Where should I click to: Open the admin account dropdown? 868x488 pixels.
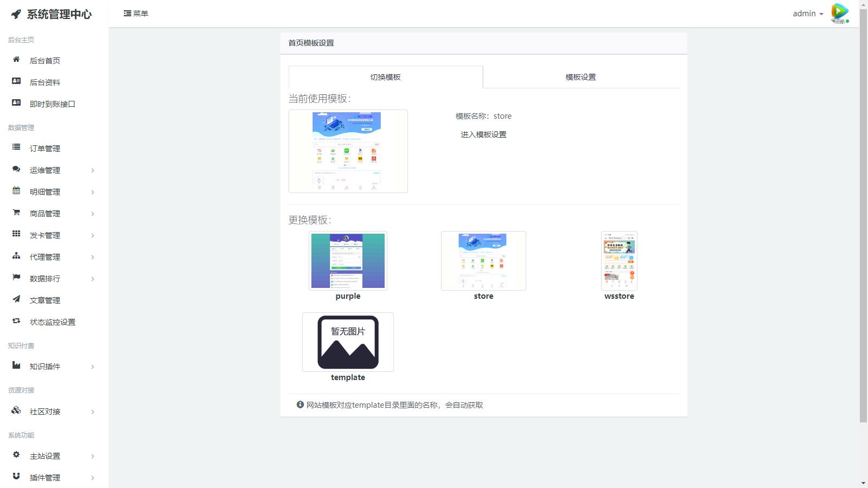click(807, 14)
